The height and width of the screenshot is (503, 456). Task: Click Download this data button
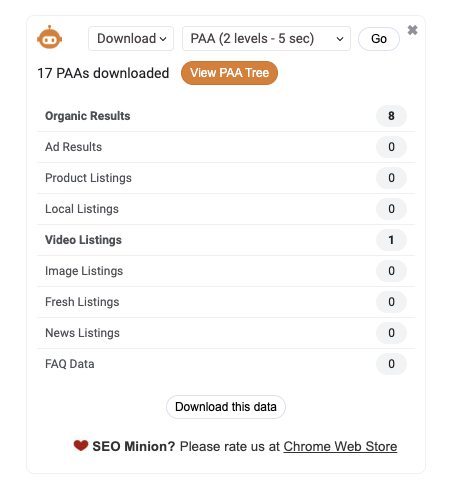[226, 407]
